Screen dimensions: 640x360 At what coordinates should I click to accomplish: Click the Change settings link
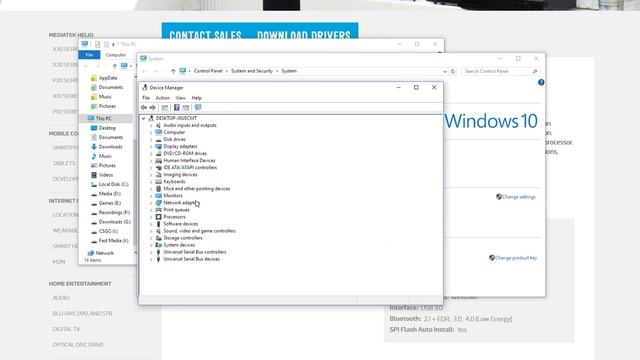tap(519, 197)
